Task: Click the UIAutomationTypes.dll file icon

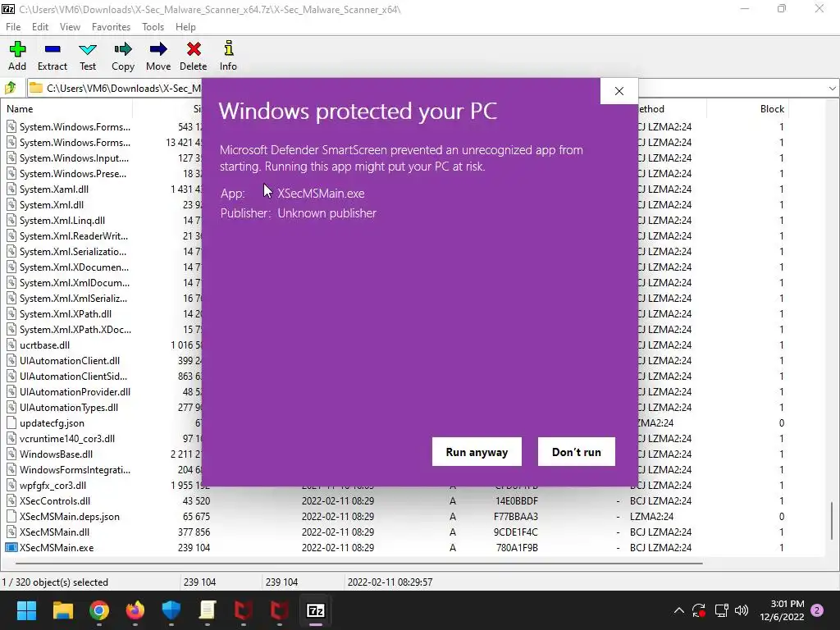Action: (x=11, y=408)
